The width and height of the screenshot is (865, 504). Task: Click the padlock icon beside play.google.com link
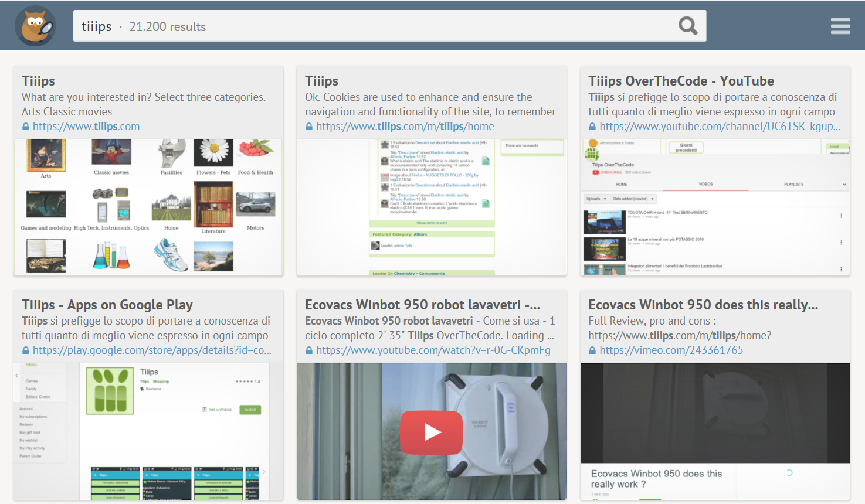26,350
